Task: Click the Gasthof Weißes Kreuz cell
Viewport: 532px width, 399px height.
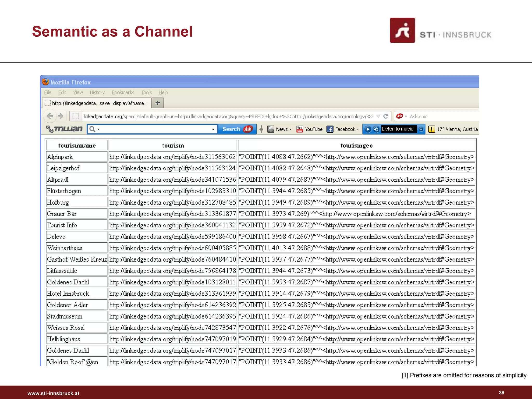Action: click(x=77, y=259)
